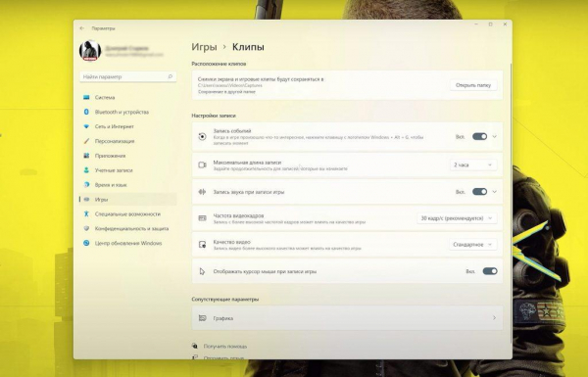Expand the Запись событий chevron
Screen dimensions: 588x377
[494, 137]
